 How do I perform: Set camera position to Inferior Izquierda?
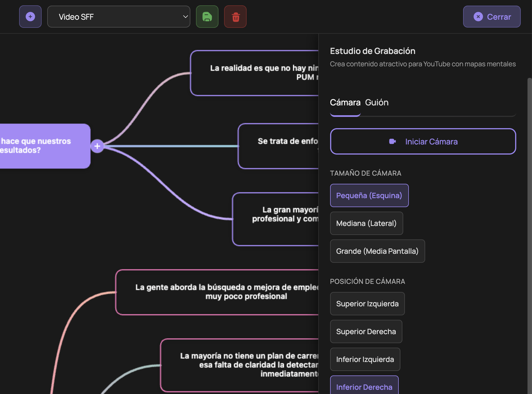point(365,359)
